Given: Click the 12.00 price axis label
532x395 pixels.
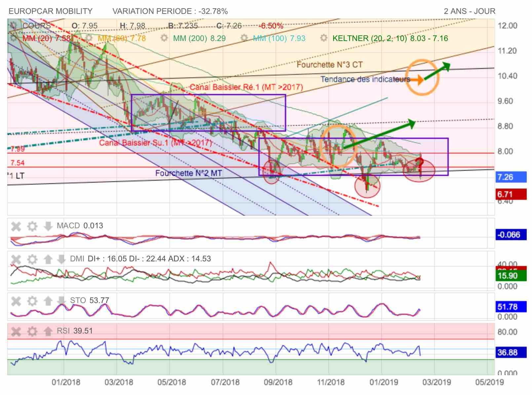Looking at the screenshot, I should tap(508, 26).
